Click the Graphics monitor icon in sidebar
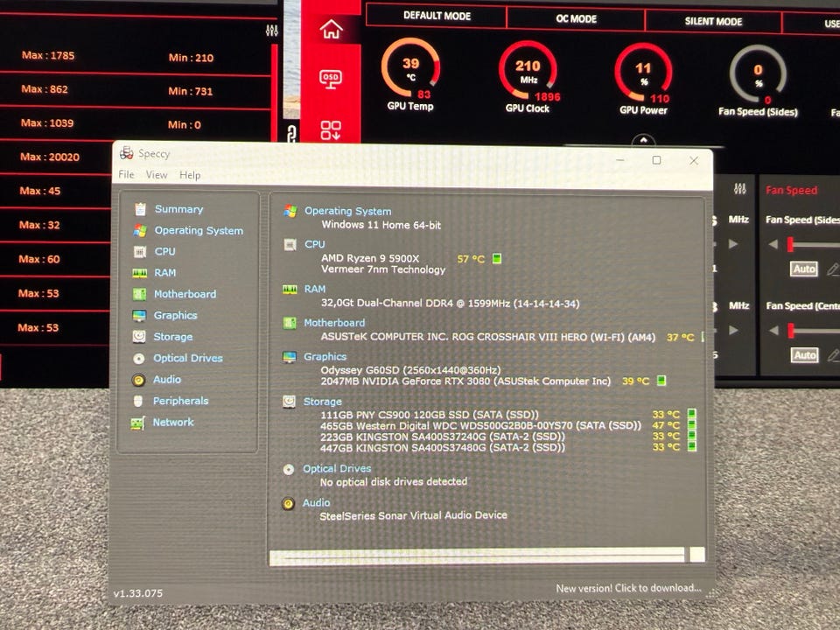The width and height of the screenshot is (840, 630). pyautogui.click(x=139, y=316)
